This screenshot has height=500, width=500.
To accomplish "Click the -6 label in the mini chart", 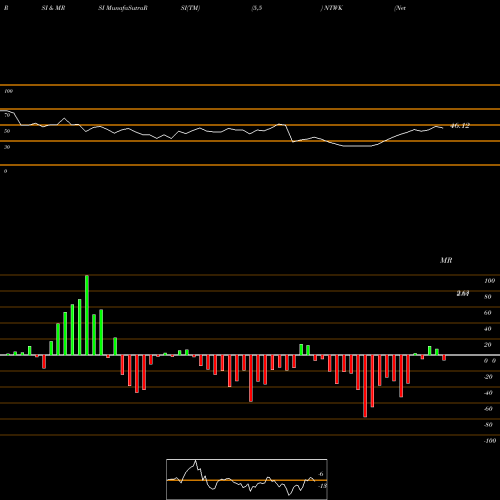I will (x=320, y=474).
